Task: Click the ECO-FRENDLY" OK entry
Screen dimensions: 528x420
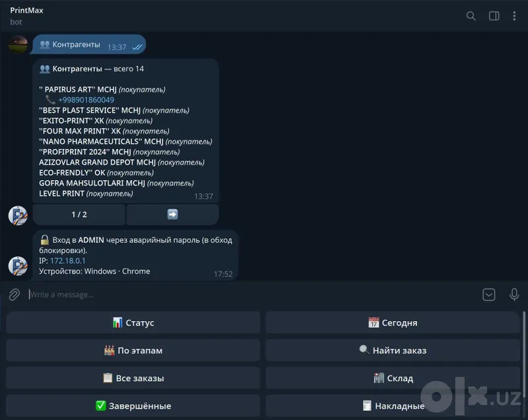Action: (96, 173)
